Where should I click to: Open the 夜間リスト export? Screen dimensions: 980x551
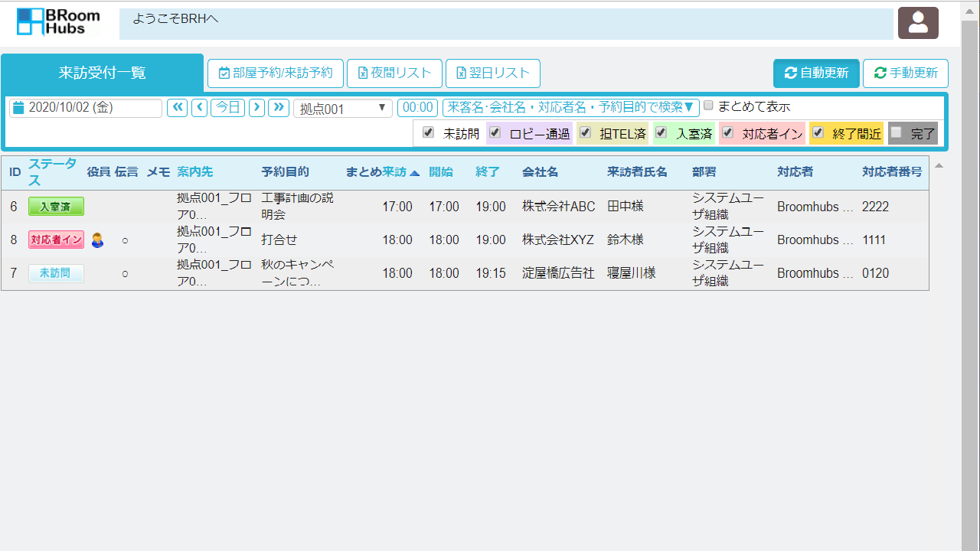[394, 73]
